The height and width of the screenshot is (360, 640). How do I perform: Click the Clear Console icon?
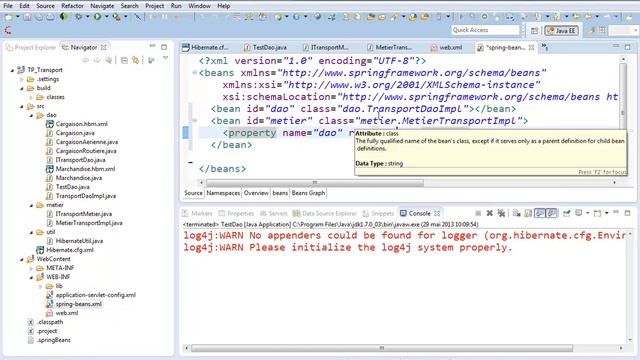click(516, 213)
